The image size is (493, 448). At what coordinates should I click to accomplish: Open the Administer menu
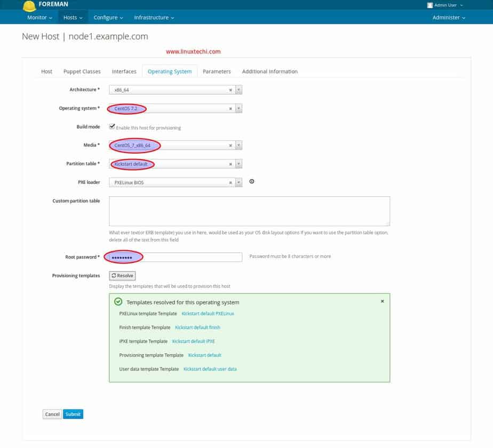pyautogui.click(x=449, y=18)
